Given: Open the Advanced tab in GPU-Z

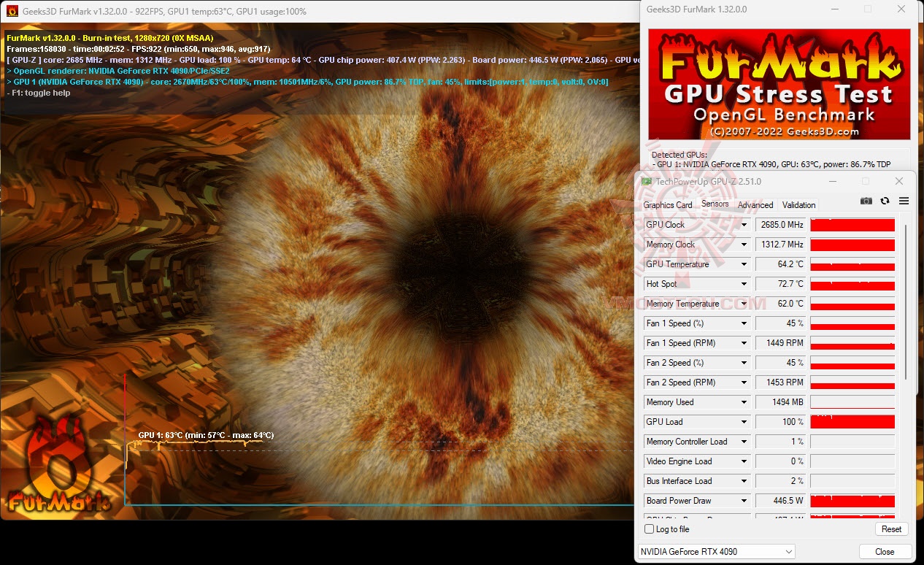Looking at the screenshot, I should click(x=755, y=205).
